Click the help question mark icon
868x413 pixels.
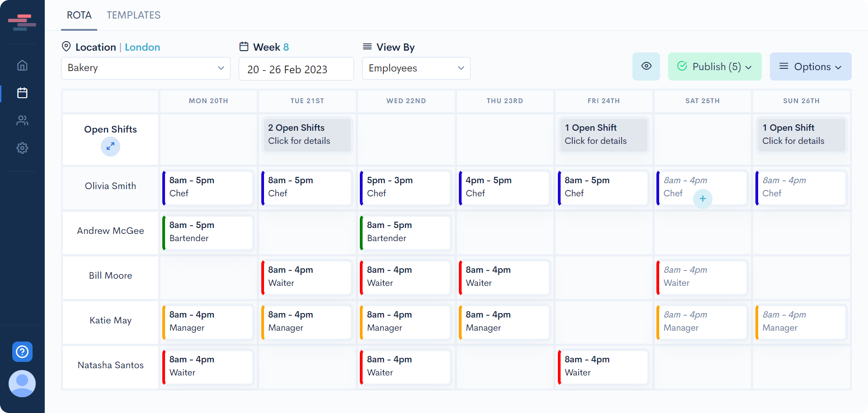(22, 351)
